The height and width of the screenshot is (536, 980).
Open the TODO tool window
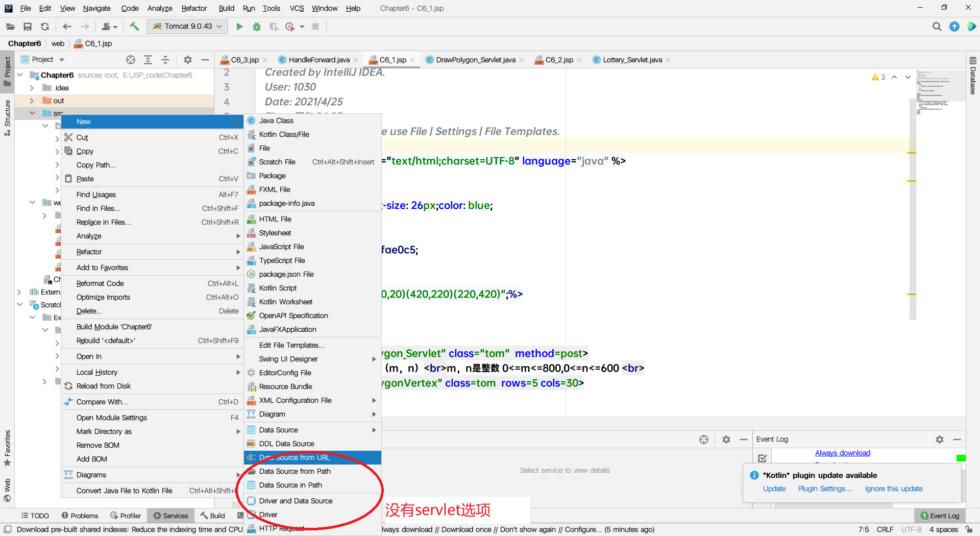35,516
